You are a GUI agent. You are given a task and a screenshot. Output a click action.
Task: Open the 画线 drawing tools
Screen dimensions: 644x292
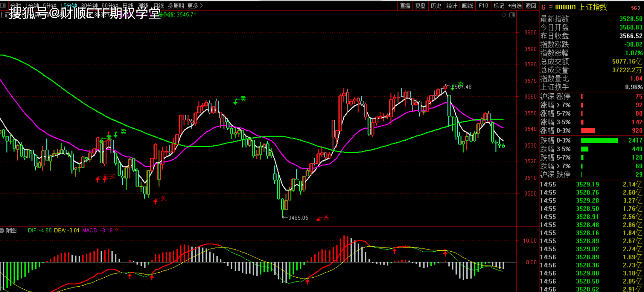(x=467, y=6)
